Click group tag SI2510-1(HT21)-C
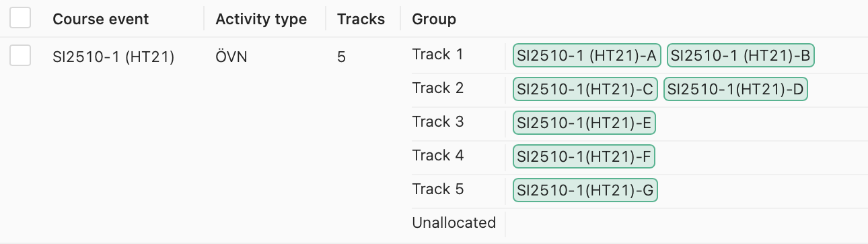The width and height of the screenshot is (868, 244). pyautogui.click(x=585, y=90)
